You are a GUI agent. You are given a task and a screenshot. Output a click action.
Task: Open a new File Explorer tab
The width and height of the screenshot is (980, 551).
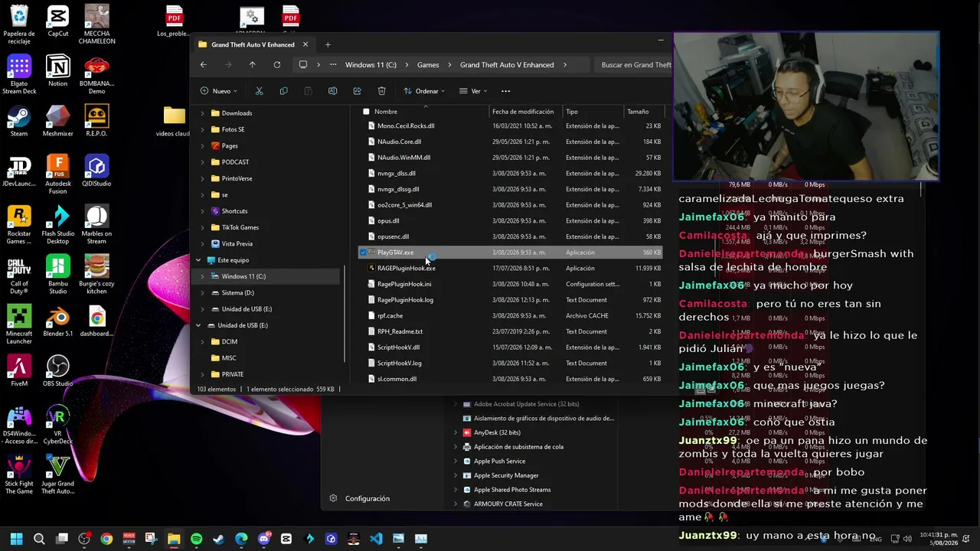[x=328, y=44]
